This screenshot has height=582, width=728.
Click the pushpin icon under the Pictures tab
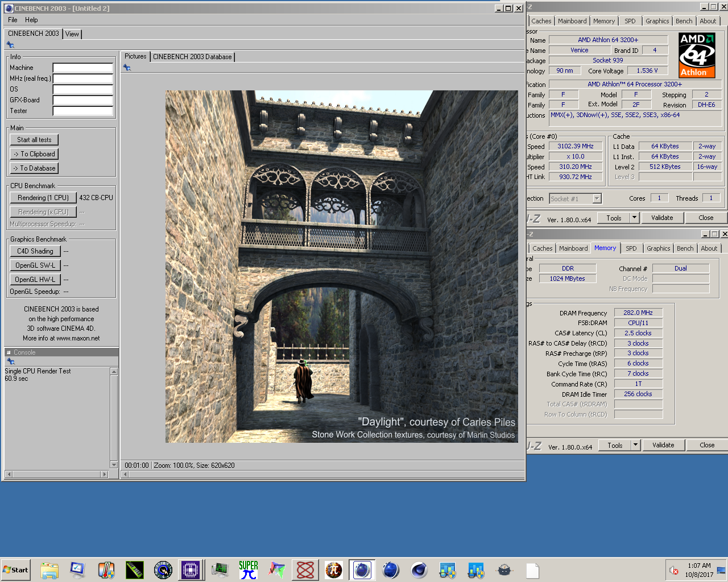[x=127, y=68]
